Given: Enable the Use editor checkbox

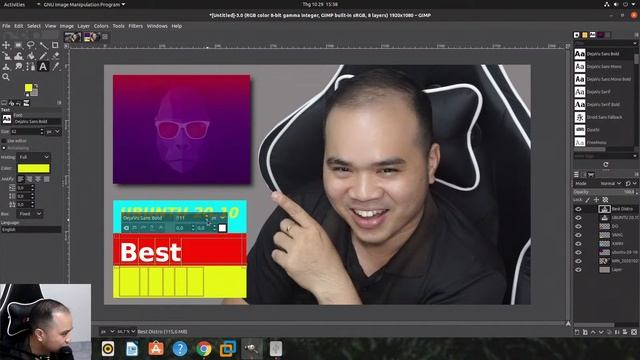Looking at the screenshot, I should coord(4,141).
